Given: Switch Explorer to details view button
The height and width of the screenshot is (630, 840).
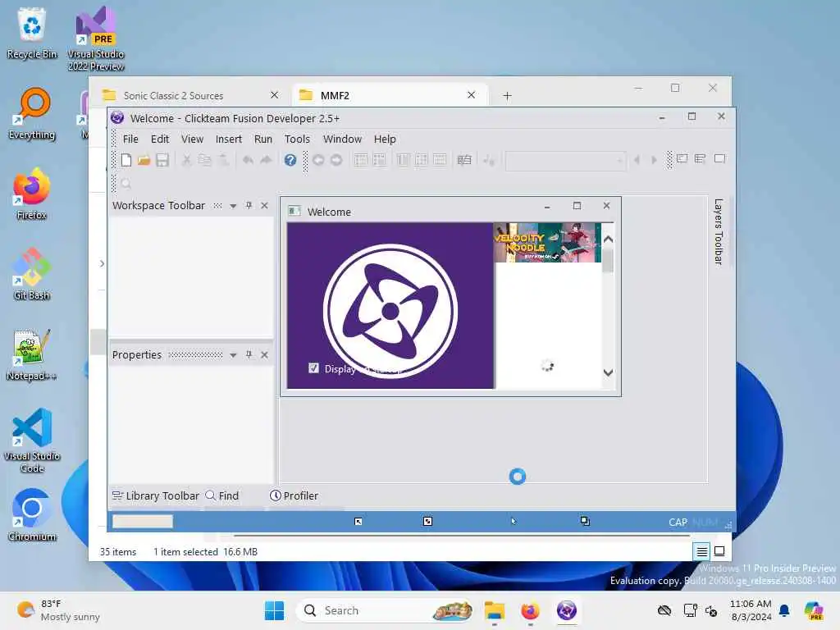Looking at the screenshot, I should click(x=702, y=551).
